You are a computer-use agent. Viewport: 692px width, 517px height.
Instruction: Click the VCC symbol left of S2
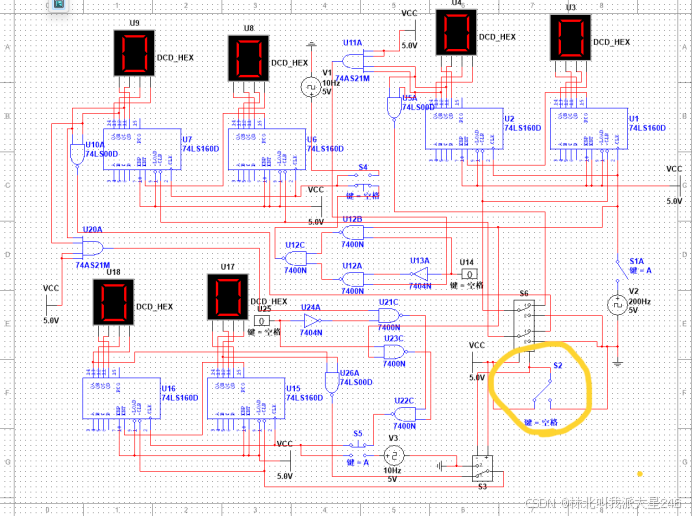(477, 361)
